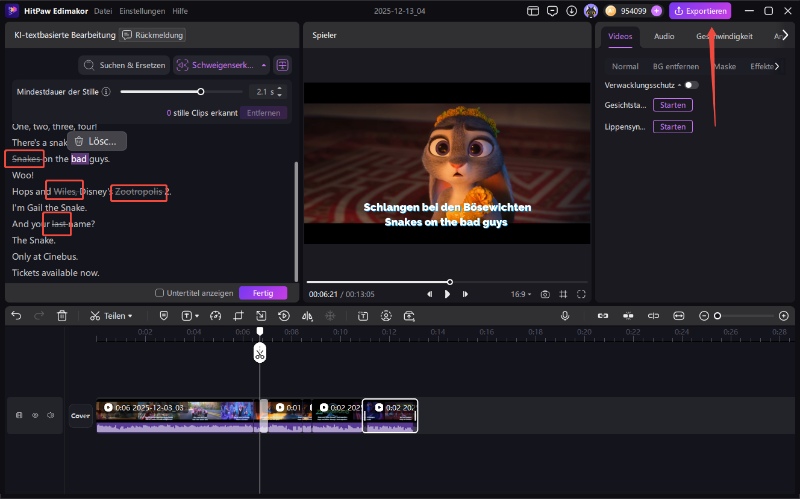This screenshot has height=499, width=800.
Task: Toggle track visibility eye icon
Action: coord(35,415)
